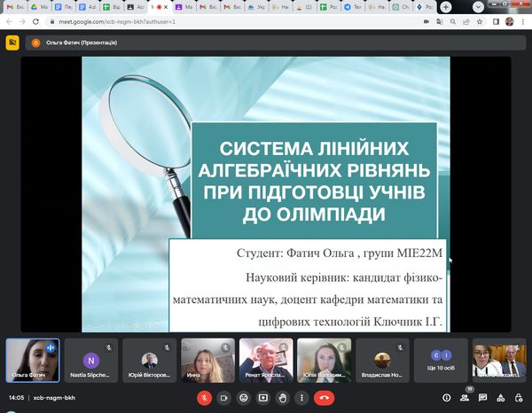Unmute the microphone in the call bar
The width and height of the screenshot is (532, 413).
[204, 398]
